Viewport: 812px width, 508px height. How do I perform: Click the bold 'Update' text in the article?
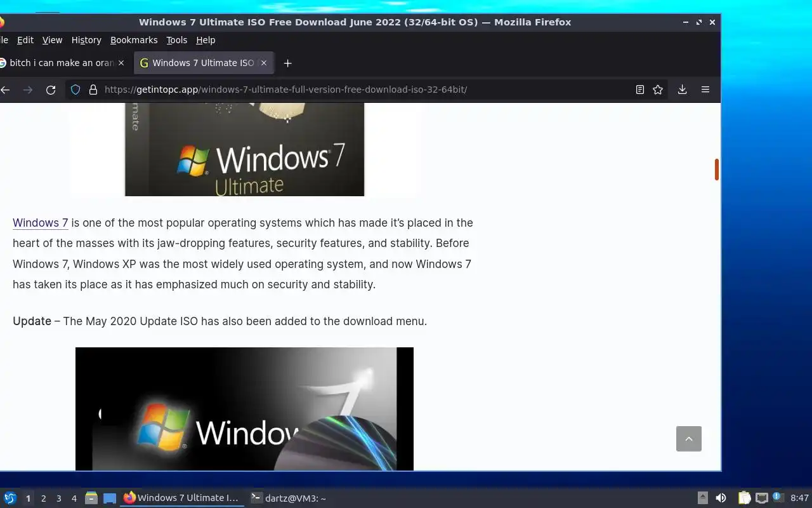[32, 321]
